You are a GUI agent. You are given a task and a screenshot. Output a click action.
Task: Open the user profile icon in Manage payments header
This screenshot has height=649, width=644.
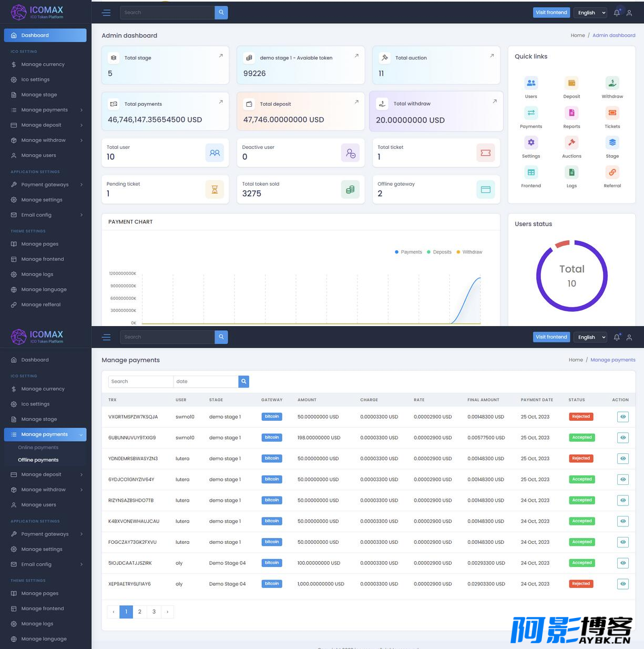pyautogui.click(x=629, y=337)
